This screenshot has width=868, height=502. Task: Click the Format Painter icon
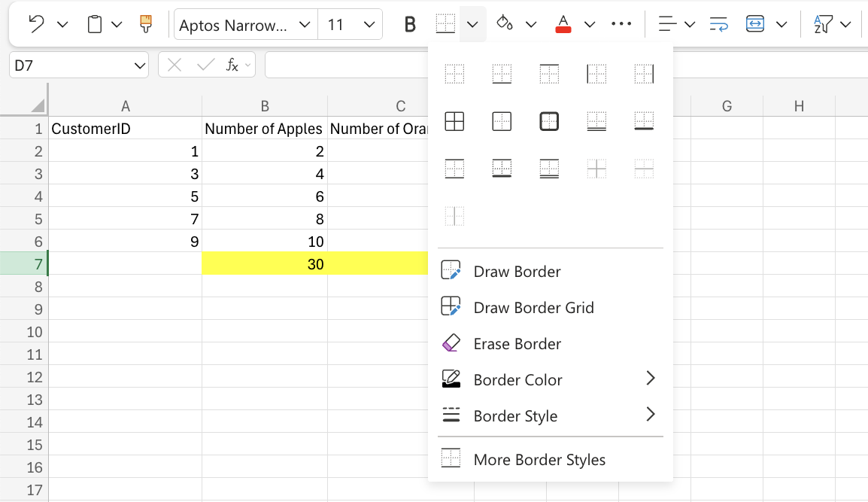pyautogui.click(x=145, y=23)
